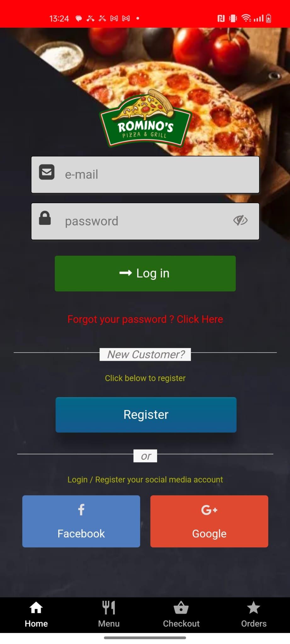Open the Checkout basket icon
The width and height of the screenshot is (290, 644).
pos(181,608)
